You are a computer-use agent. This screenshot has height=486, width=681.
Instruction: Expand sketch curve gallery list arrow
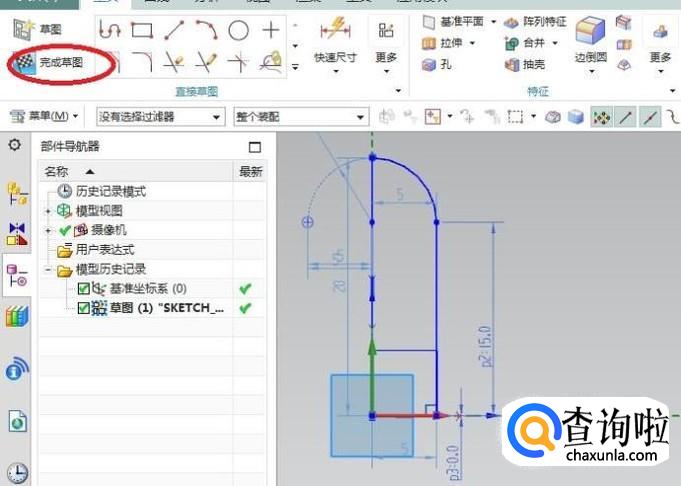(295, 67)
